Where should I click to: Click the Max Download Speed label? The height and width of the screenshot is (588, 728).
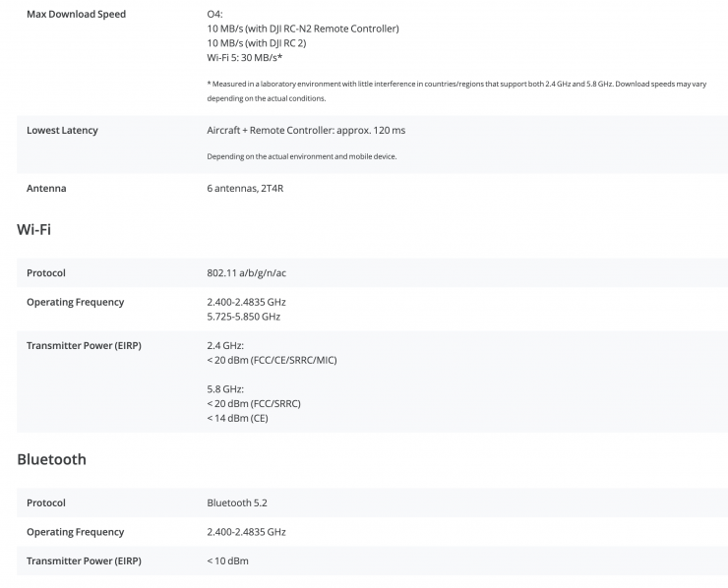(x=76, y=15)
